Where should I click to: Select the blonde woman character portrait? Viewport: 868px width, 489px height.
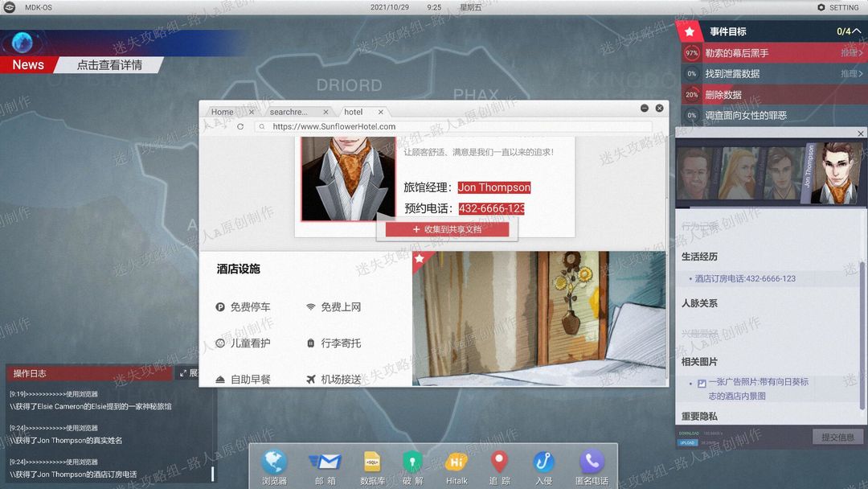[x=738, y=173]
